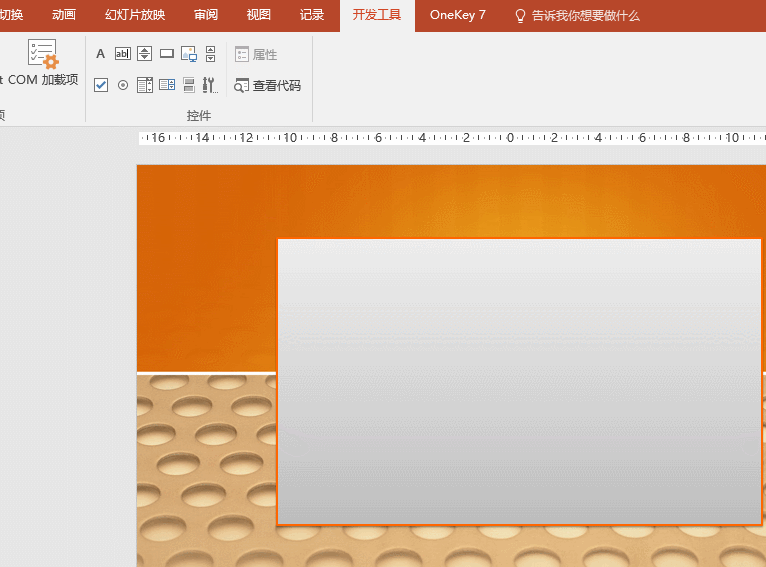Click 查看代码 to view code

(267, 86)
